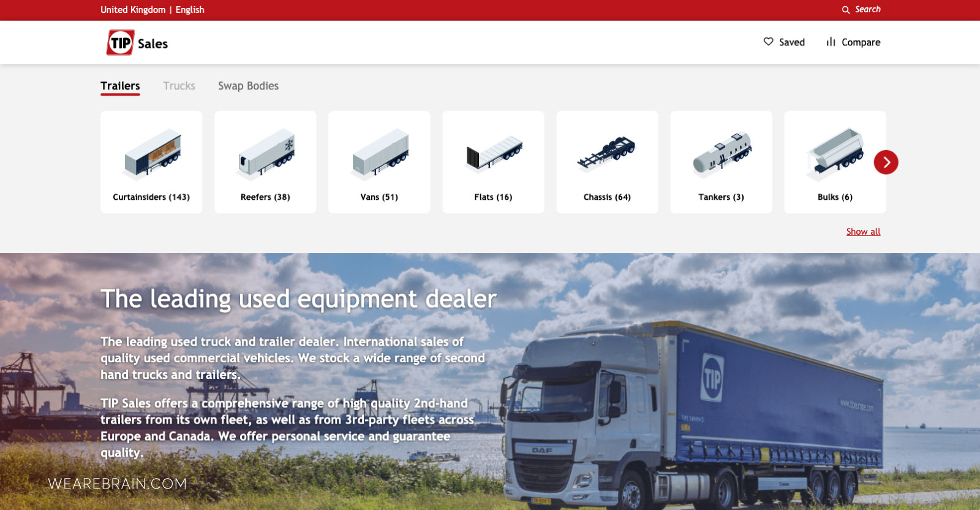Screen dimensions: 980x510
Task: Change the English language selector
Action: pos(190,10)
